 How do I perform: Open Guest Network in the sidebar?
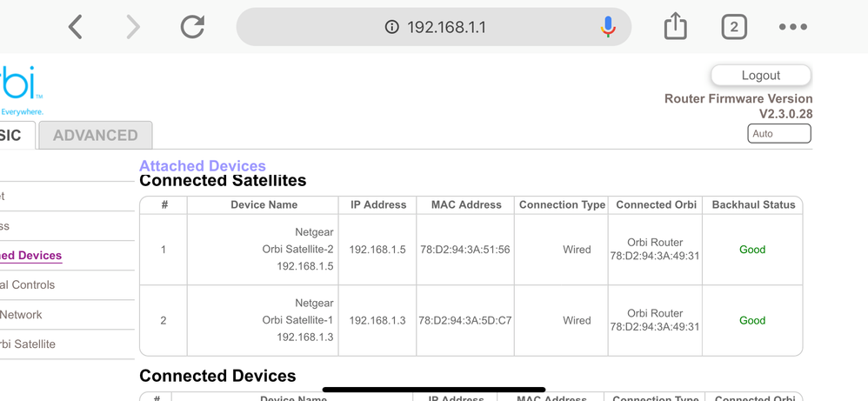point(21,315)
